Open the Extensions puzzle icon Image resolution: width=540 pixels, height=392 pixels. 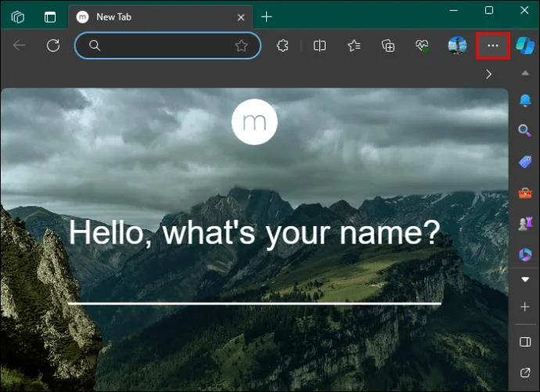[283, 45]
